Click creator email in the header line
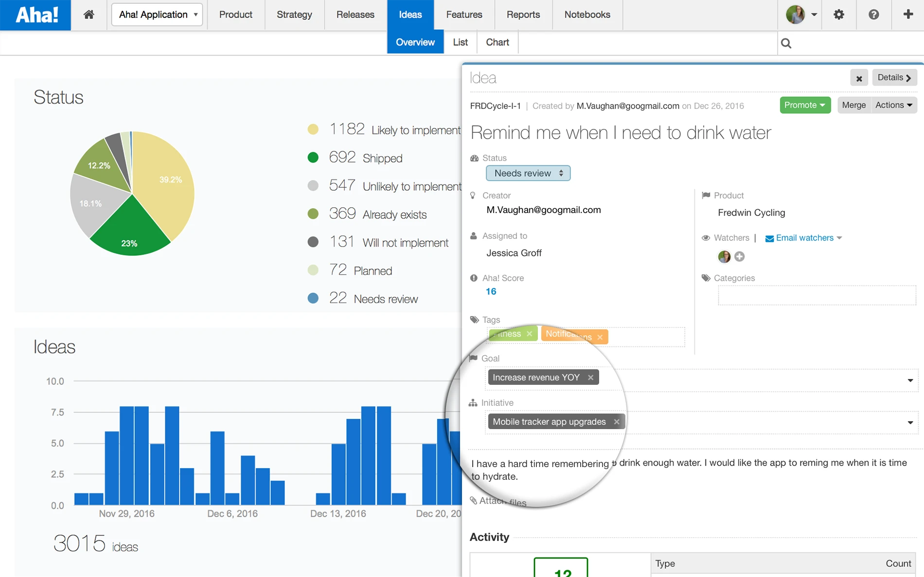The height and width of the screenshot is (577, 924). coord(628,106)
